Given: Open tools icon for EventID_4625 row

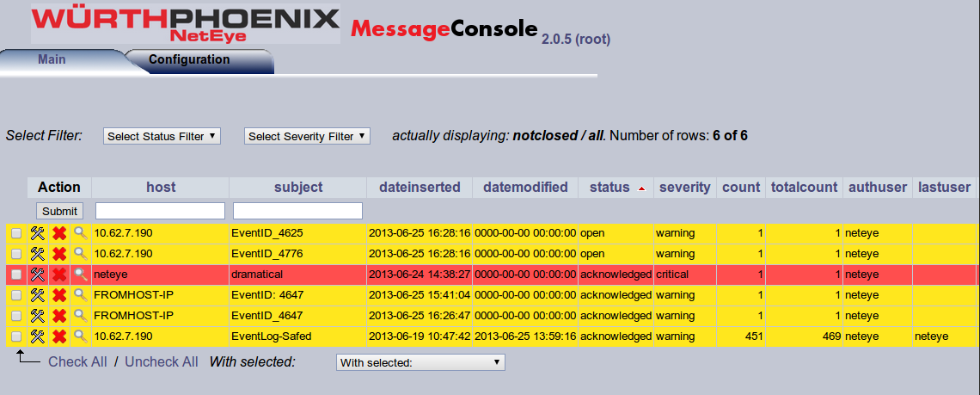Looking at the screenshot, I should (x=38, y=233).
